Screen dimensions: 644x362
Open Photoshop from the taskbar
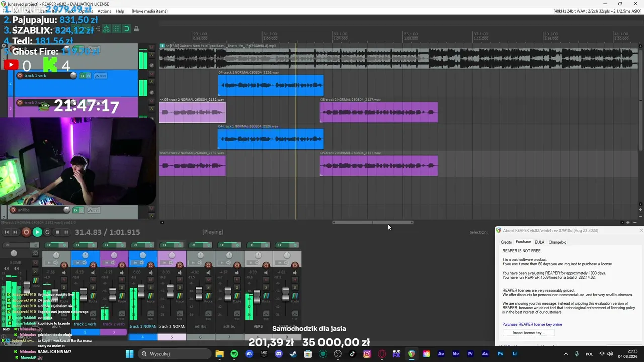tap(500, 354)
